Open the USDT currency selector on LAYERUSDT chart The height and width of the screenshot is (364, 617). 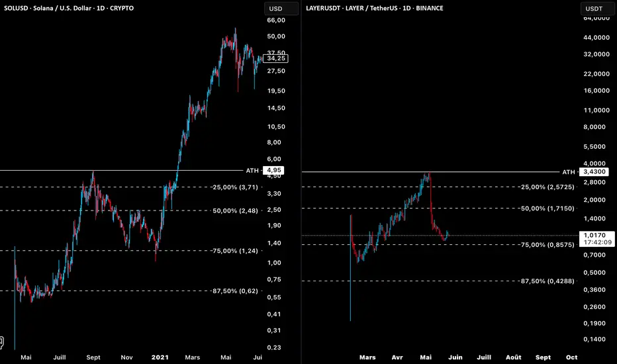[598, 9]
